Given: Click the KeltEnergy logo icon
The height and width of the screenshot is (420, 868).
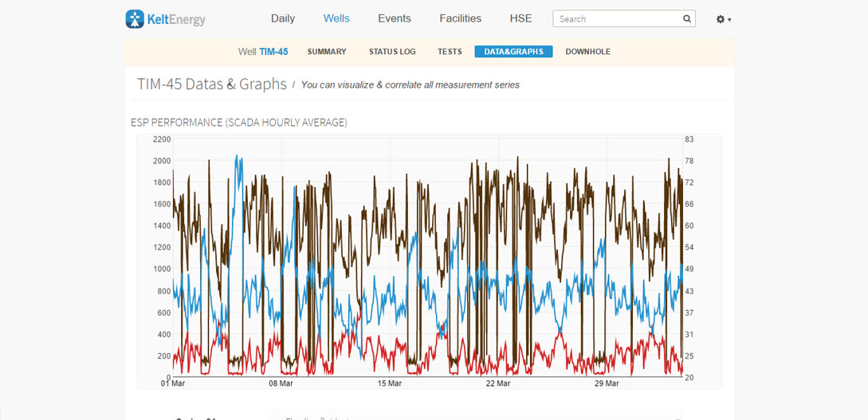Looking at the screenshot, I should point(135,19).
